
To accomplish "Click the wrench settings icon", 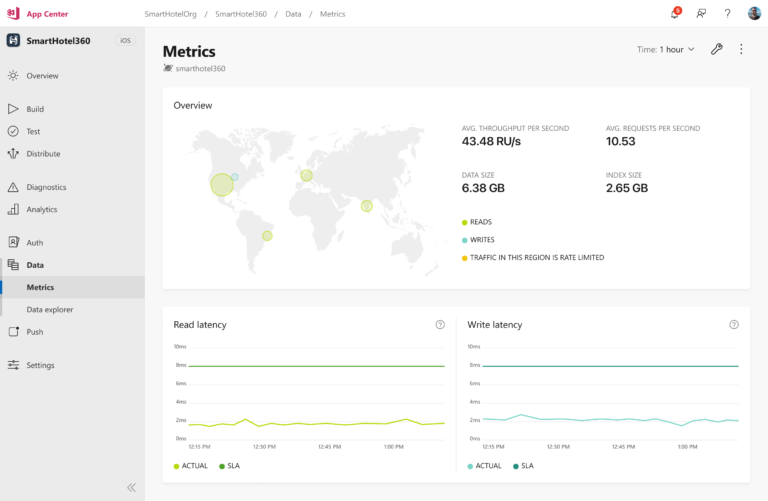I will point(716,49).
